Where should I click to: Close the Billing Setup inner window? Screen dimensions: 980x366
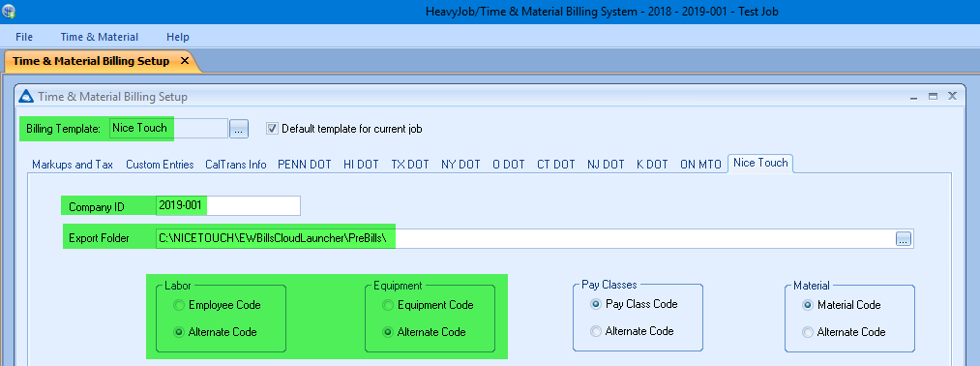point(952,97)
